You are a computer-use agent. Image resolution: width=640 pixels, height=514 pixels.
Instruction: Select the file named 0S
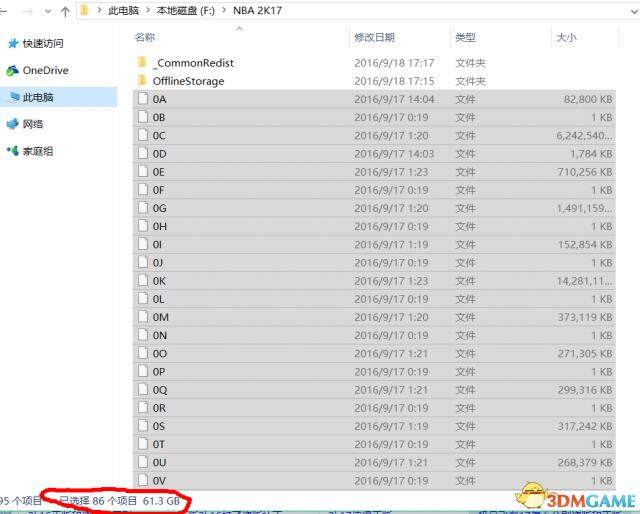click(x=159, y=426)
